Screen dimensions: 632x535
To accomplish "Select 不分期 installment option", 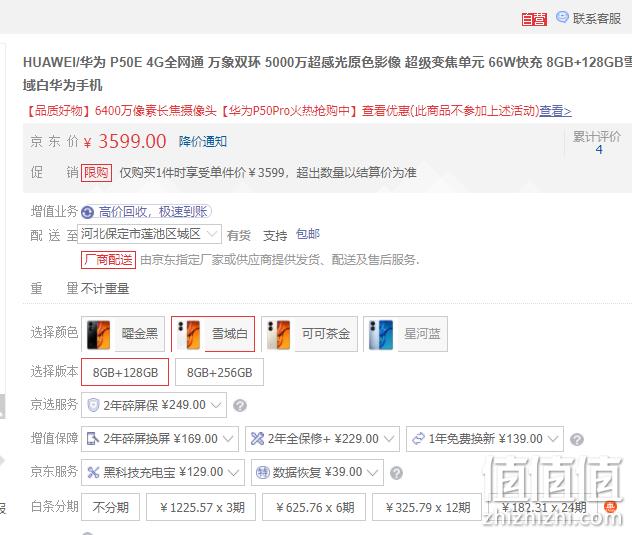I will pyautogui.click(x=110, y=507).
